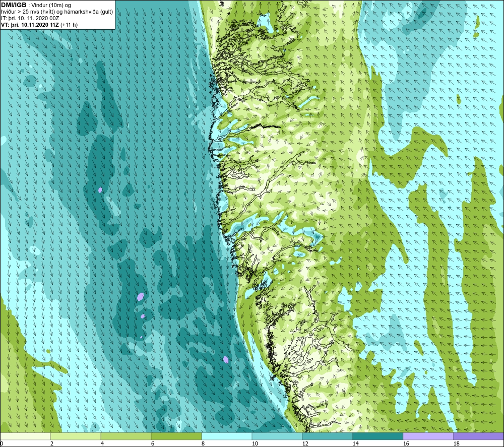Image resolution: width=504 pixels, height=447 pixels.
Task: Click the legend label '10'
Action: click(x=255, y=443)
